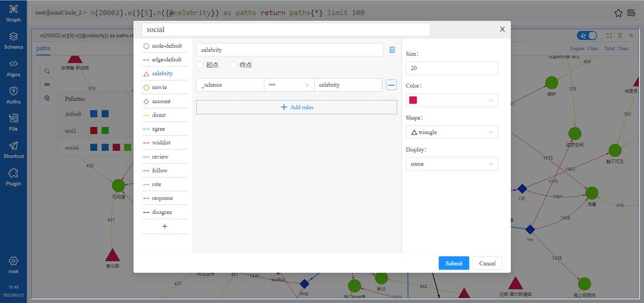Select wishlist edge style entry

(165, 142)
